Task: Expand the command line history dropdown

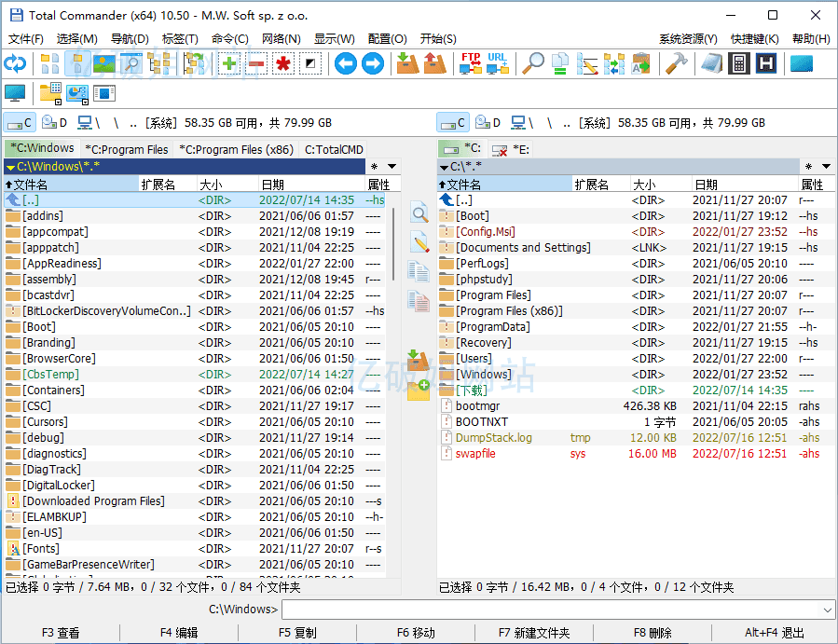Action: (828, 610)
